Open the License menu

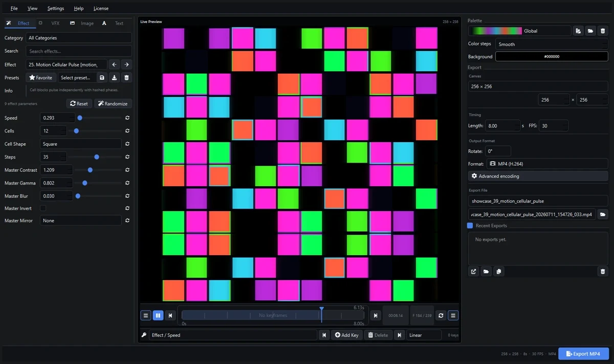(x=101, y=8)
